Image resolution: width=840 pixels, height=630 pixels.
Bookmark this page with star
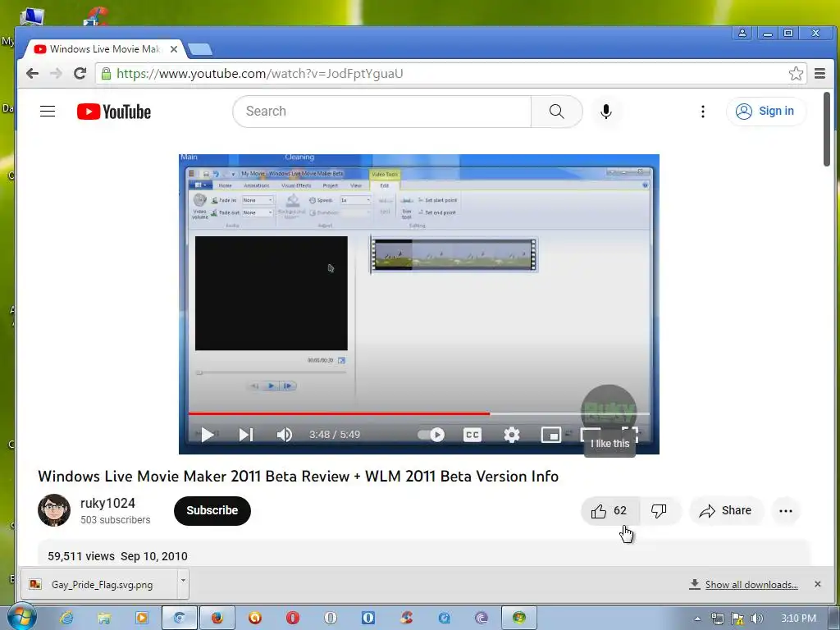796,73
